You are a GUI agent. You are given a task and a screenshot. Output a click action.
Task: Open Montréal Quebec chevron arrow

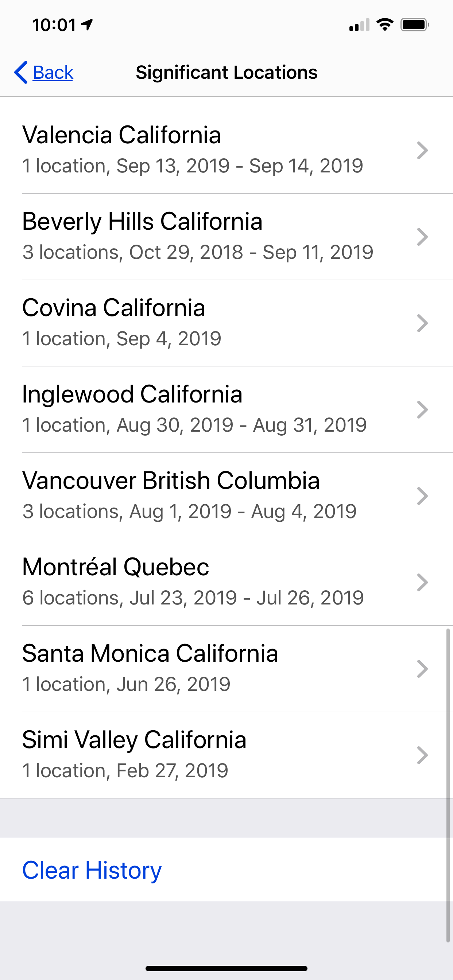(422, 582)
